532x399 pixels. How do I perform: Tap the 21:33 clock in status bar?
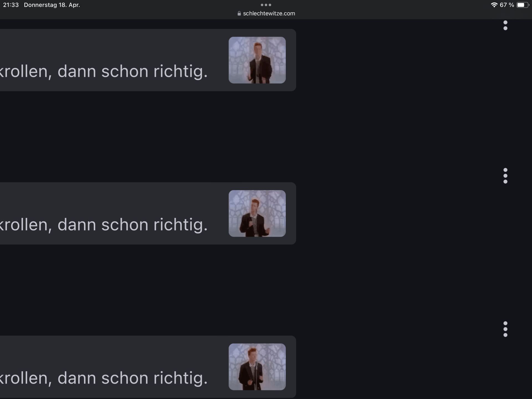(x=11, y=5)
